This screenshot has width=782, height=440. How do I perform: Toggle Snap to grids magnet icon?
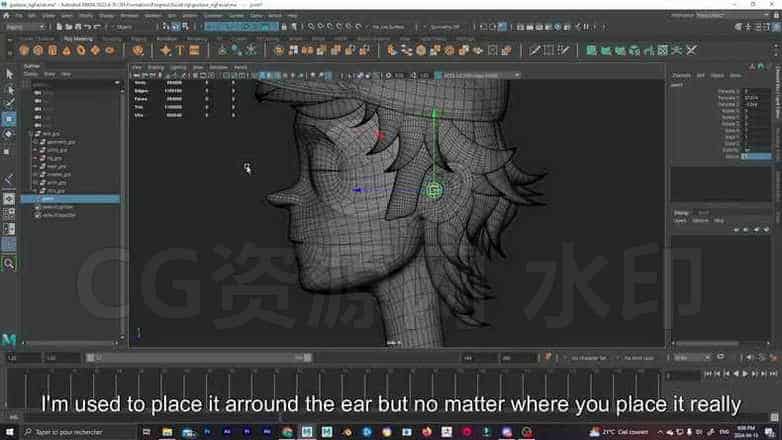[x=311, y=27]
